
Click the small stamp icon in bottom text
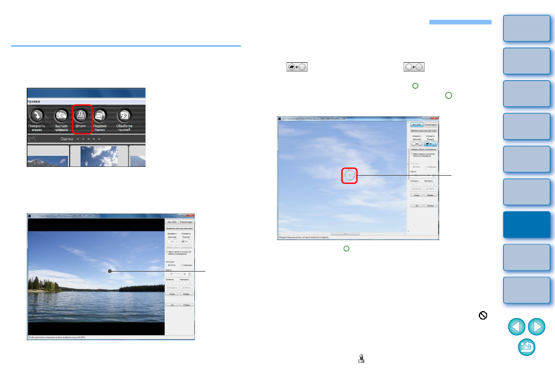click(x=361, y=358)
